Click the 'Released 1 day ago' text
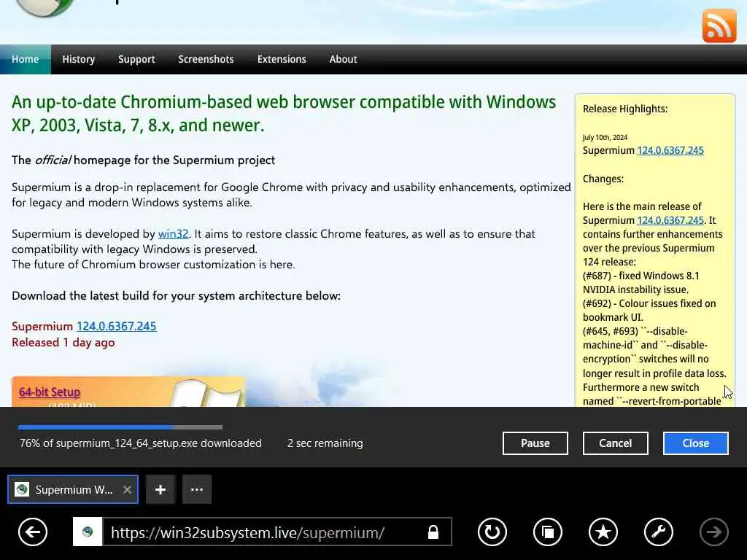Screen dimensions: 747x560 click(63, 343)
